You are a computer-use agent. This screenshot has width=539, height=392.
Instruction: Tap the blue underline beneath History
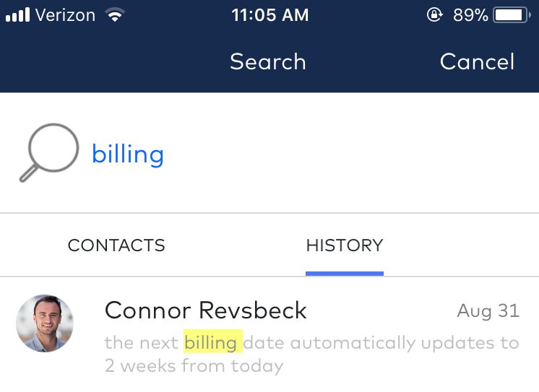pyautogui.click(x=344, y=273)
